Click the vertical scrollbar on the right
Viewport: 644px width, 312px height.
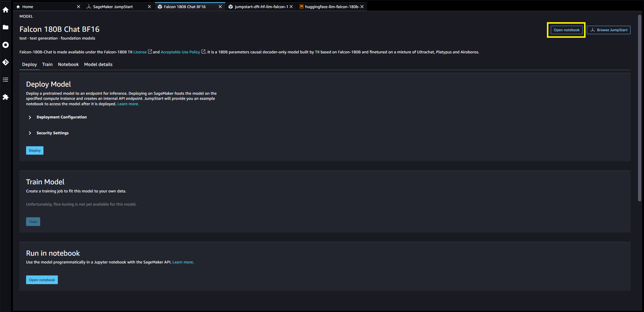click(640, 108)
